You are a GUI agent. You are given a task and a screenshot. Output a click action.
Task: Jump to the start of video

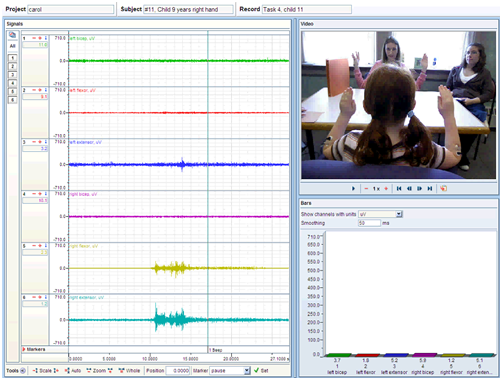click(399, 189)
